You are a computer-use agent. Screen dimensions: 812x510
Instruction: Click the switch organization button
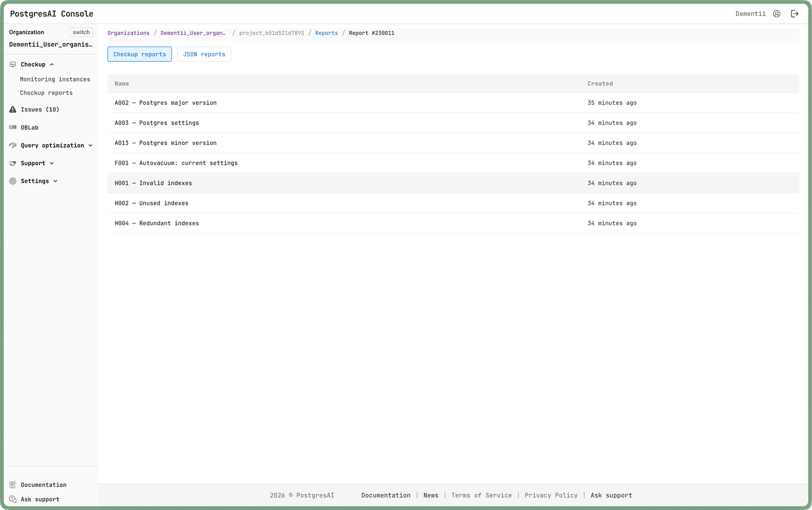(81, 32)
